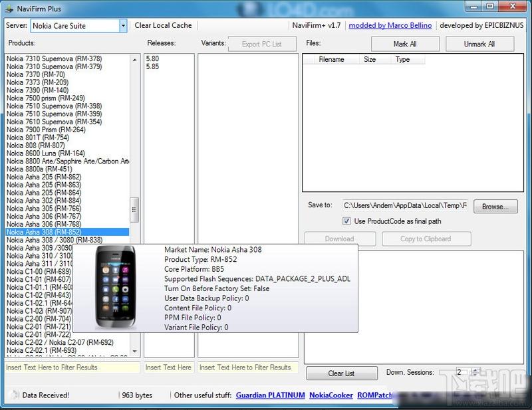This screenshot has height=410, width=532.
Task: Maximize the NaviFirm Plus window
Action: [x=490, y=7]
